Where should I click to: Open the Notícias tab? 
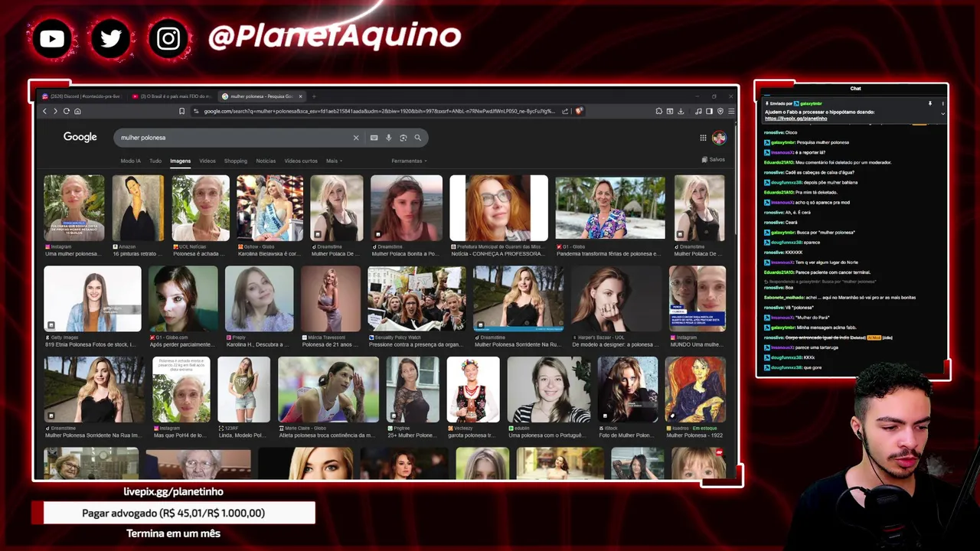coord(266,161)
